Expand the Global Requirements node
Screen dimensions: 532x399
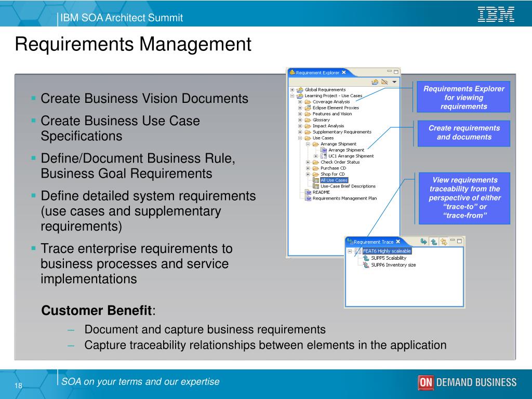click(292, 90)
